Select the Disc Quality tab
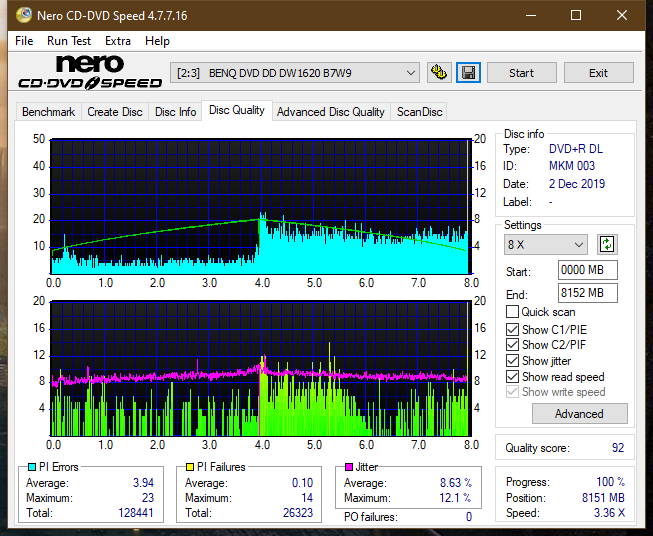Viewport: 653px width, 536px height. [237, 110]
